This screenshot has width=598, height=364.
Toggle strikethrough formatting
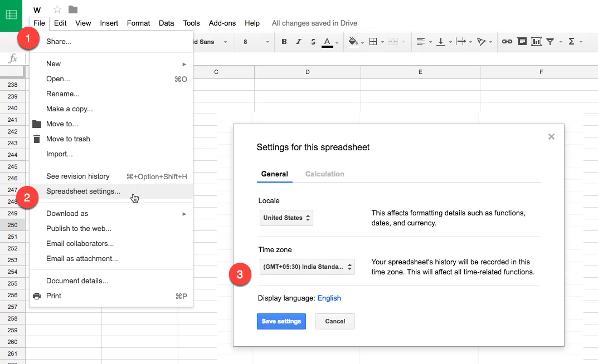click(313, 42)
